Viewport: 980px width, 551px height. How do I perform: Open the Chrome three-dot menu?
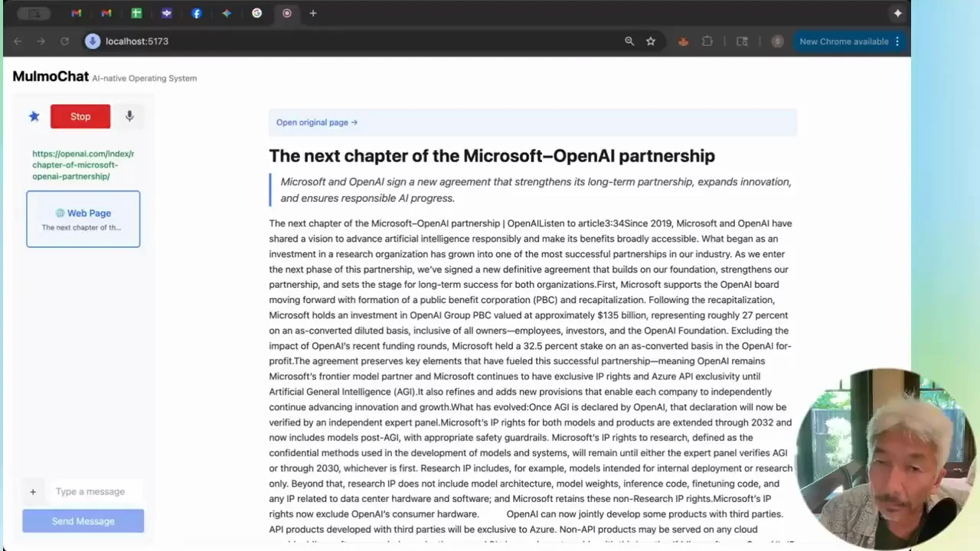click(897, 41)
